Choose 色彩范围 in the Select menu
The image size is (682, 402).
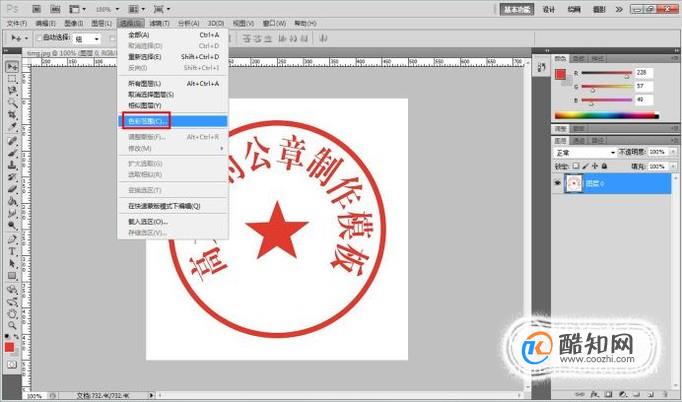point(173,121)
